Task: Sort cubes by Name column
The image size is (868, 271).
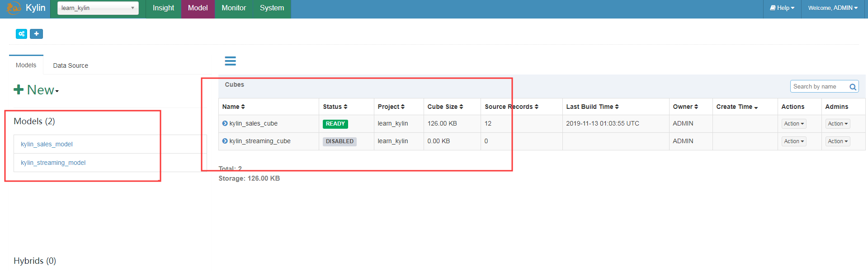Action: [234, 107]
